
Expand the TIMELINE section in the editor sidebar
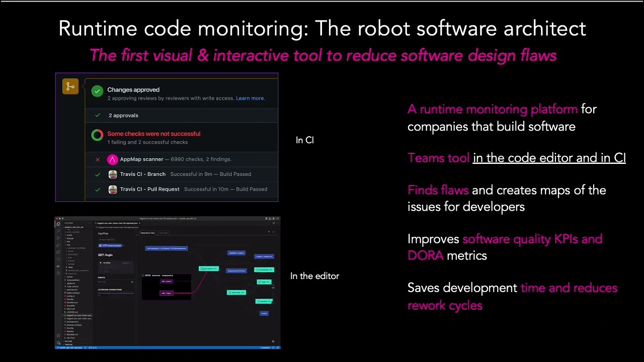68,344
